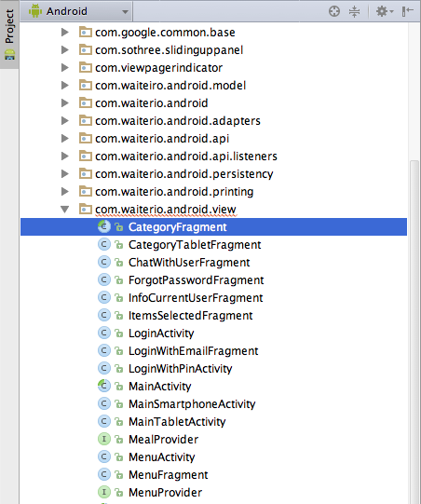Select MainTabletActivity in the tree

[x=177, y=422]
